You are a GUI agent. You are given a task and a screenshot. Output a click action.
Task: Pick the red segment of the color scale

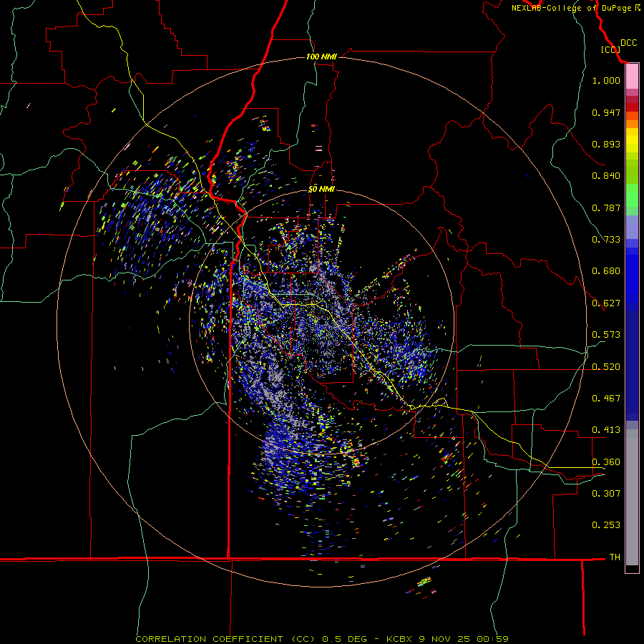click(x=632, y=107)
